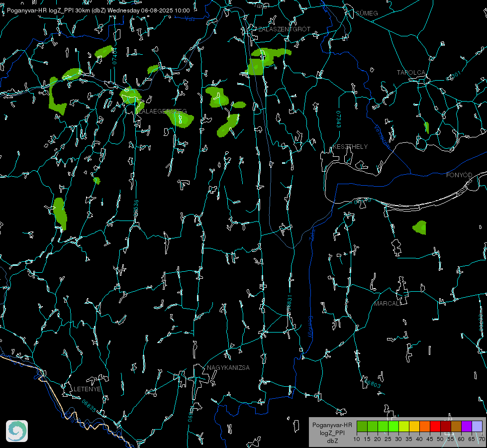Click road number 06803 label
Viewport: 487px width, 448px height.
(x=372, y=383)
